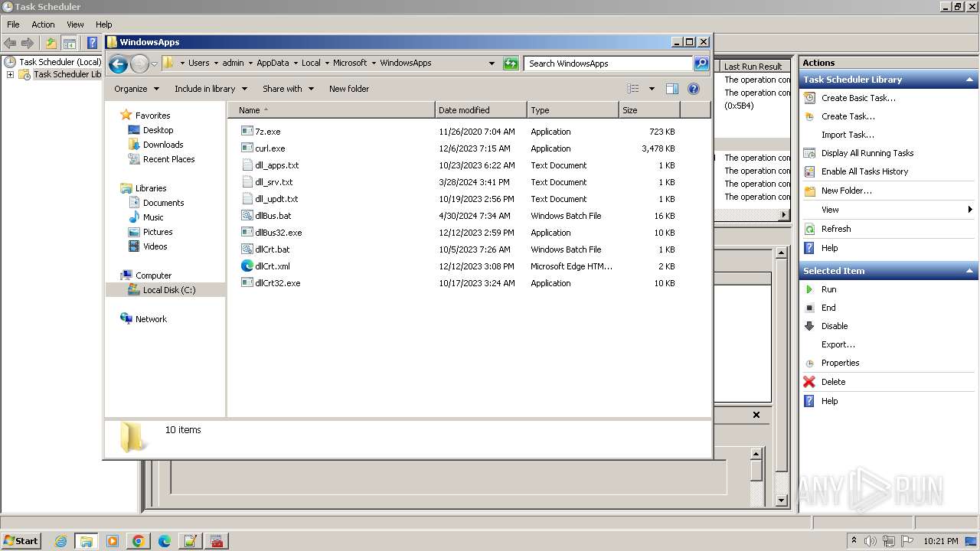This screenshot has width=980, height=551.
Task: Open the Organize dropdown menu
Action: 137,89
